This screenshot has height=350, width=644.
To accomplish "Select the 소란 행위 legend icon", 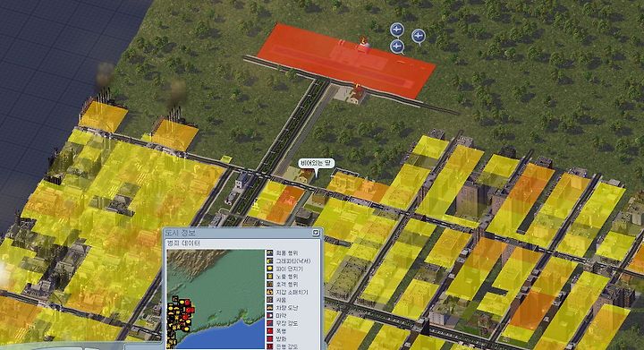I will pos(270,285).
